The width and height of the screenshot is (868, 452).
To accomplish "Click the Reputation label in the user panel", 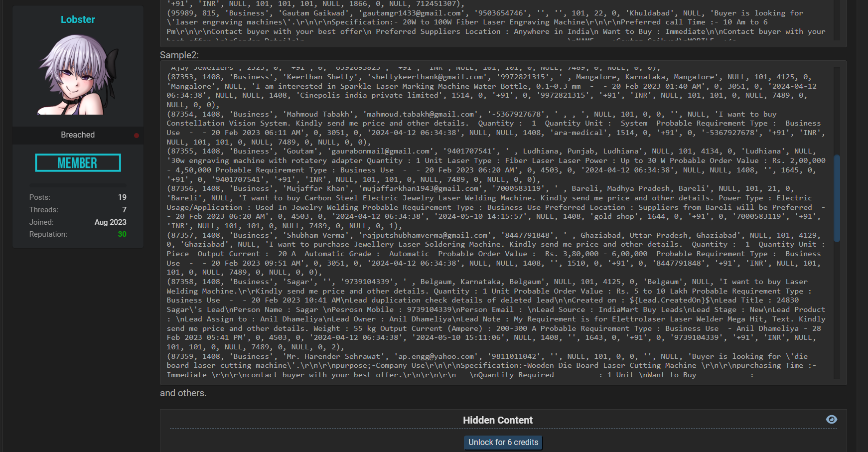I will coord(48,234).
